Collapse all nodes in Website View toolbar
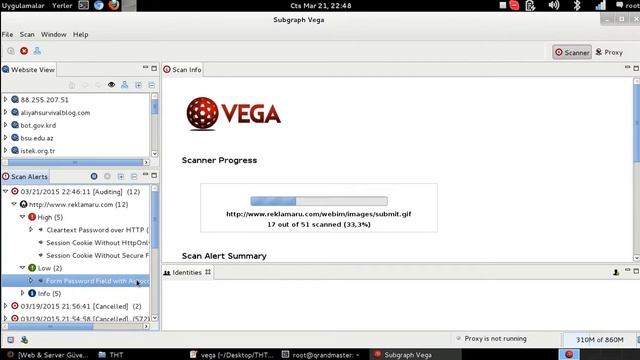This screenshot has height=360, width=640. 151,85
